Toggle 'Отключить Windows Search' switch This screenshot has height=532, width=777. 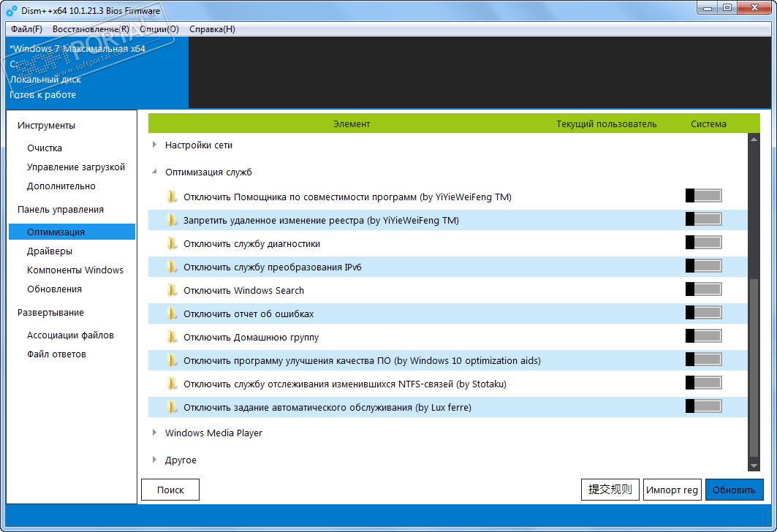point(704,289)
